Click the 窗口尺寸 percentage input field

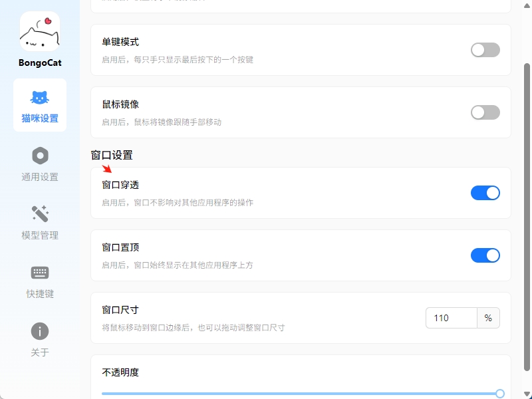click(x=452, y=318)
